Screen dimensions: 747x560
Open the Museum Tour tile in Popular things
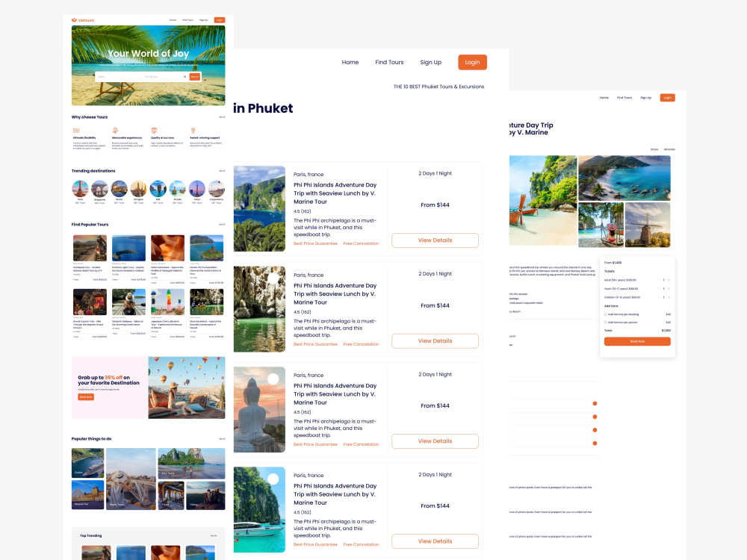87,495
